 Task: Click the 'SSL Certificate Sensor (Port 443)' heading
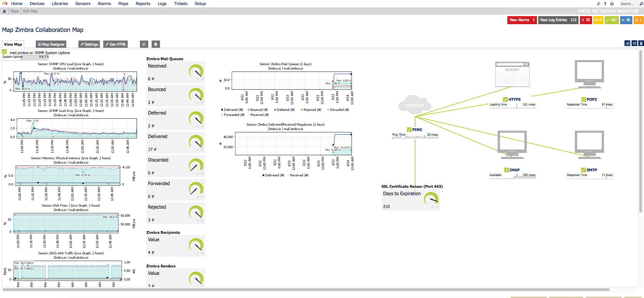[412, 186]
